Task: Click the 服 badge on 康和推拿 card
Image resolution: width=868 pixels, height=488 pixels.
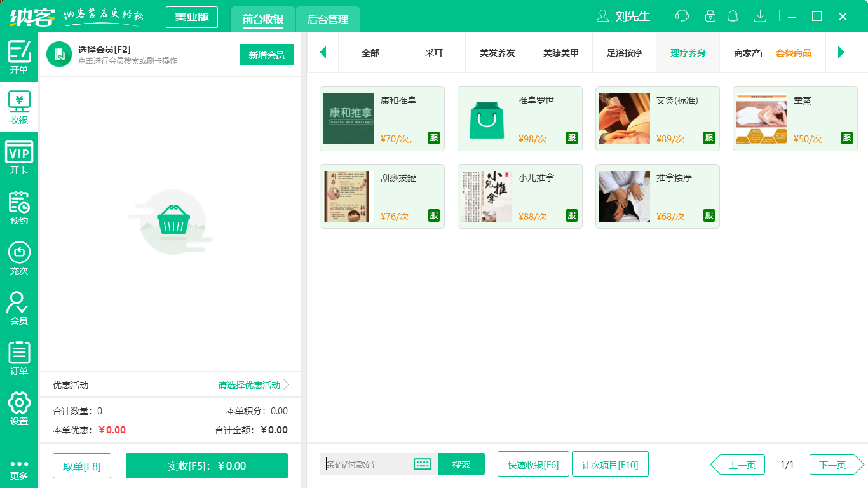Action: [x=434, y=138]
